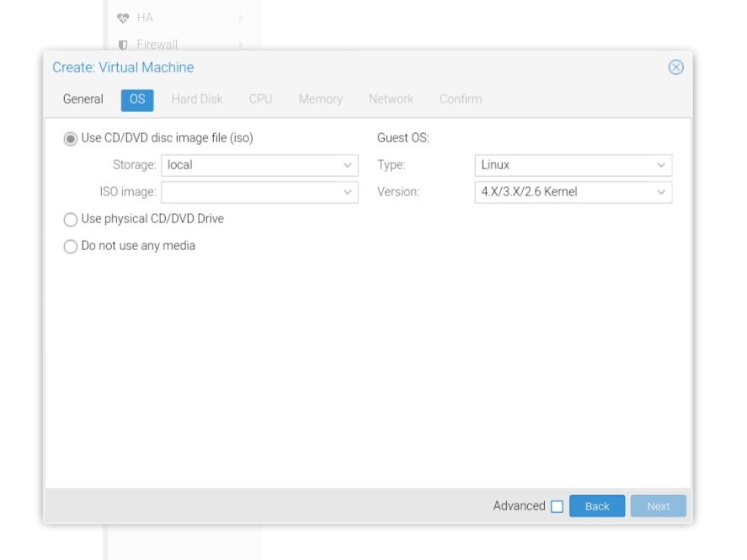Jump to the Confirm tab
Screen dimensions: 747x560
pyautogui.click(x=461, y=99)
